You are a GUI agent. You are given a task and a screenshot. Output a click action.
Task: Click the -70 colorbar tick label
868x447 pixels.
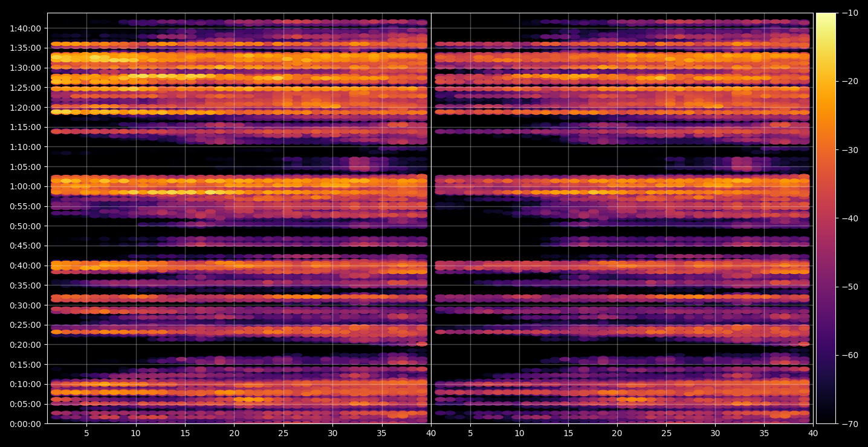(x=849, y=424)
